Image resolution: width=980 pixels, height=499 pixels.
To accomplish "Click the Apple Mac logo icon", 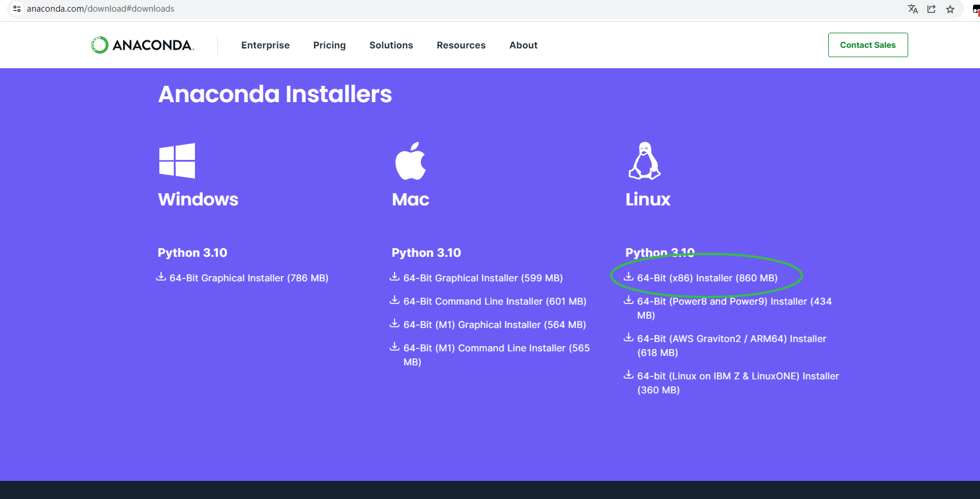I will [410, 160].
